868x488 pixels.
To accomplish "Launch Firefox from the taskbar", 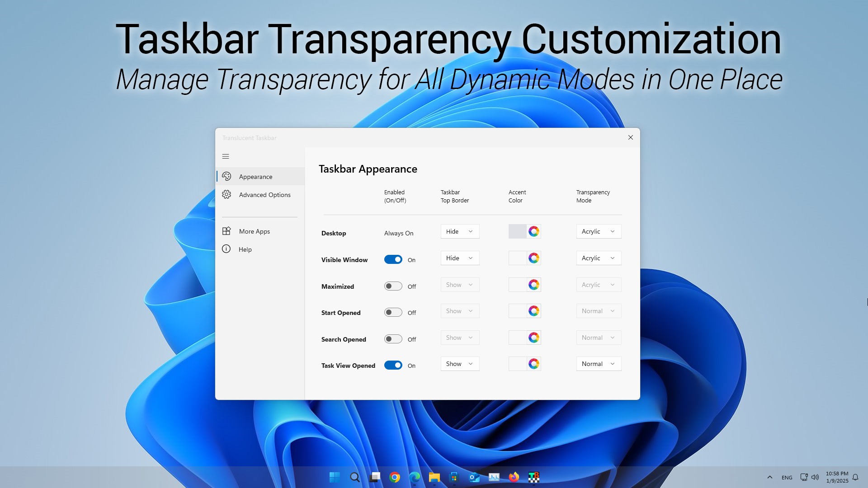I will [514, 477].
